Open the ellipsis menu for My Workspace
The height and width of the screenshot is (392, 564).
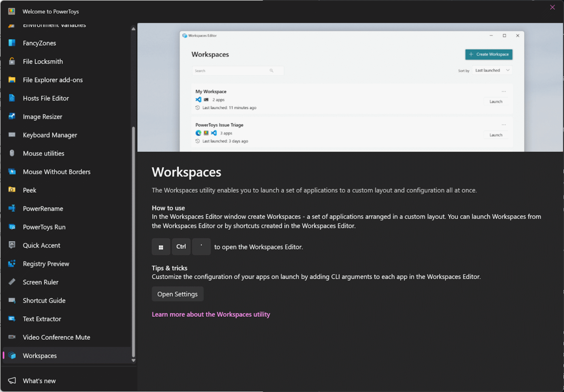[x=503, y=91]
